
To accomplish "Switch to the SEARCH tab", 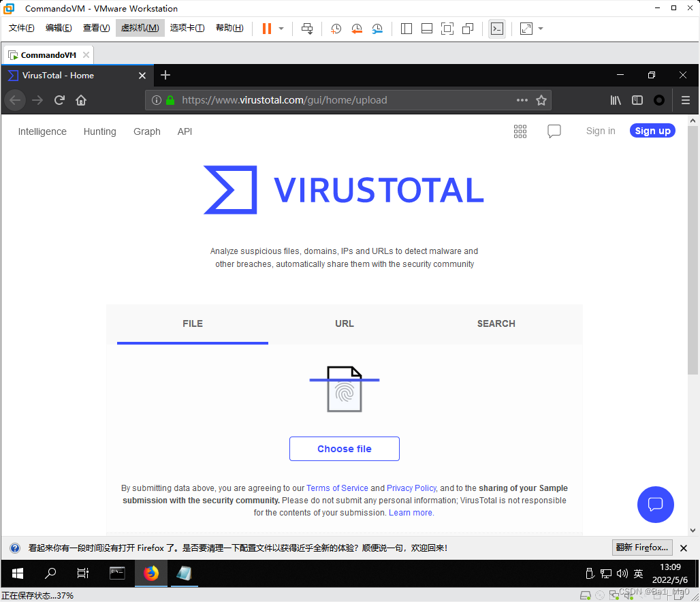I will [x=496, y=323].
